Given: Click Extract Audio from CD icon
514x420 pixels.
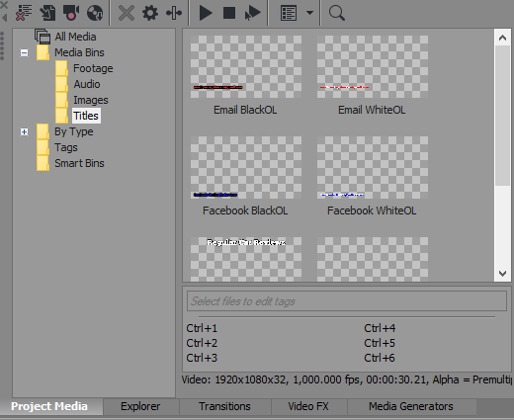Looking at the screenshot, I should [95, 13].
